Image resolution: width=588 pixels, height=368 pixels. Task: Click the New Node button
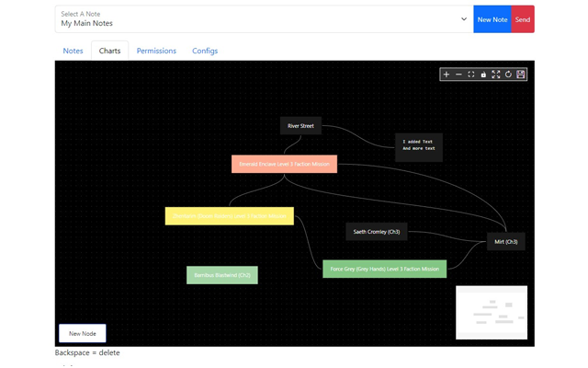coord(83,333)
